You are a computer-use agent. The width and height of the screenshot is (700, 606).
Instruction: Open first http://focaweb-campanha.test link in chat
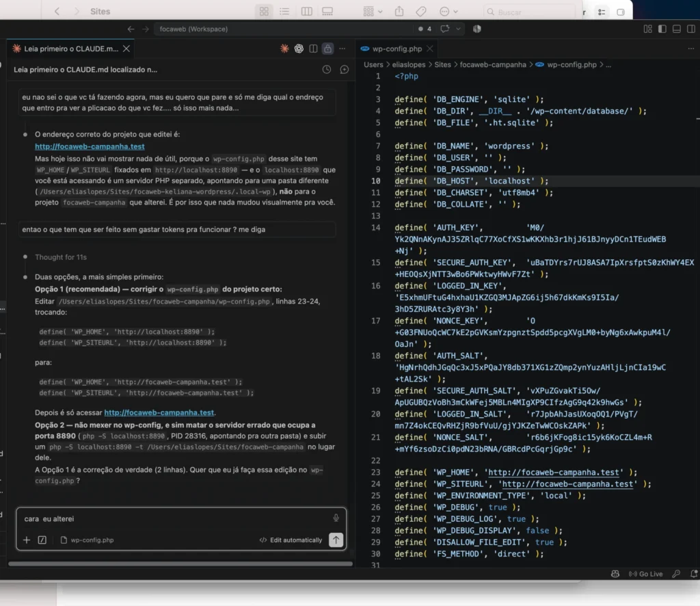90,146
